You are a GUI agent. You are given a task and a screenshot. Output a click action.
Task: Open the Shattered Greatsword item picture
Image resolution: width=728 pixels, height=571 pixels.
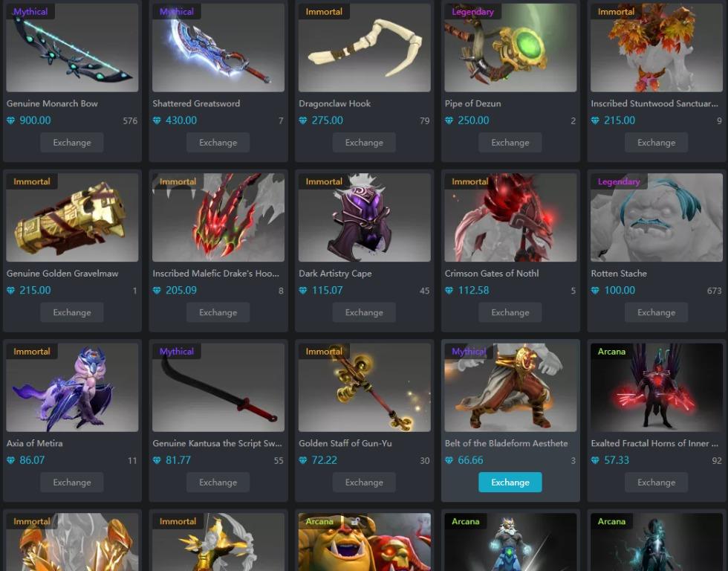pos(218,48)
